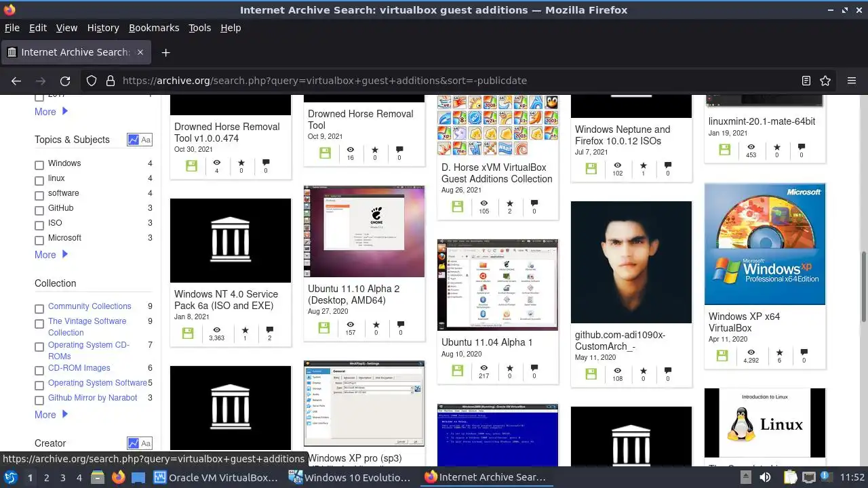The height and width of the screenshot is (488, 868).
Task: Check the ISO topic filter
Action: (x=39, y=224)
